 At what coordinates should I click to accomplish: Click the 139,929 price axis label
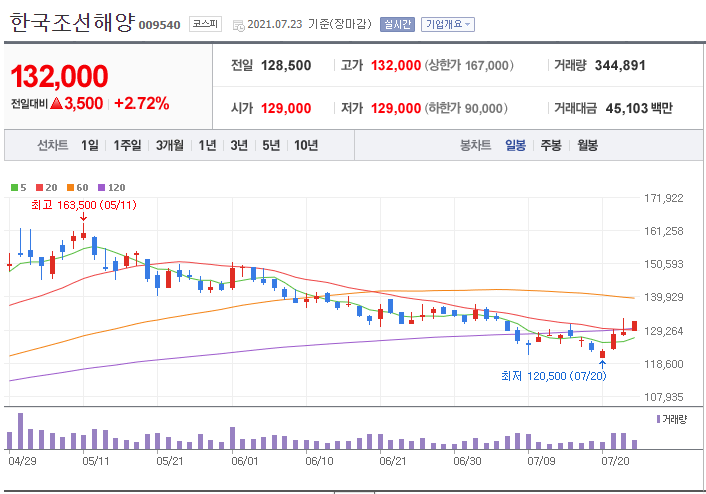664,297
